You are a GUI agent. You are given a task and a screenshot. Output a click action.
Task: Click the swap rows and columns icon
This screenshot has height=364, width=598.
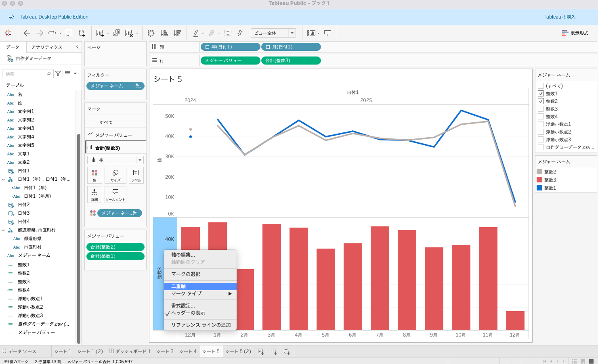[151, 33]
